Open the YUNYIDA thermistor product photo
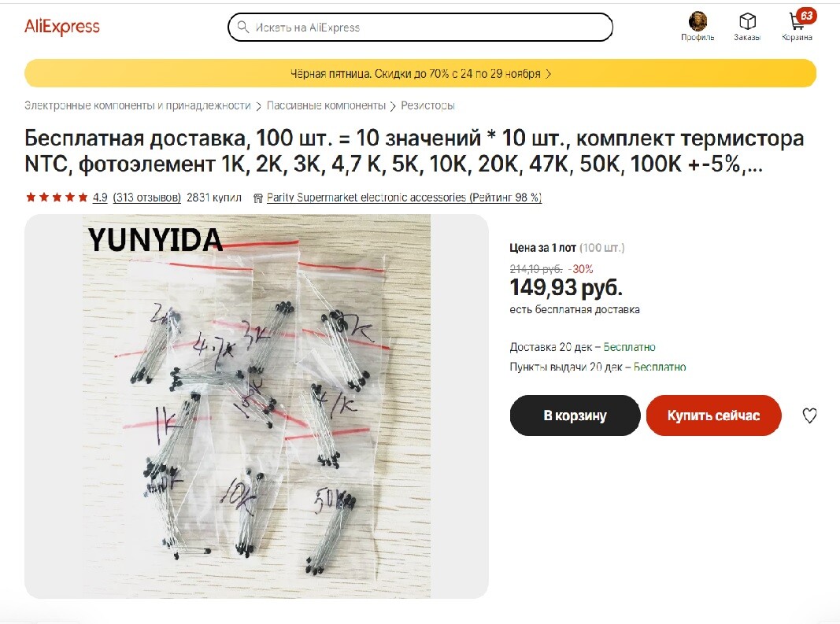The height and width of the screenshot is (624, 840). coord(256,406)
